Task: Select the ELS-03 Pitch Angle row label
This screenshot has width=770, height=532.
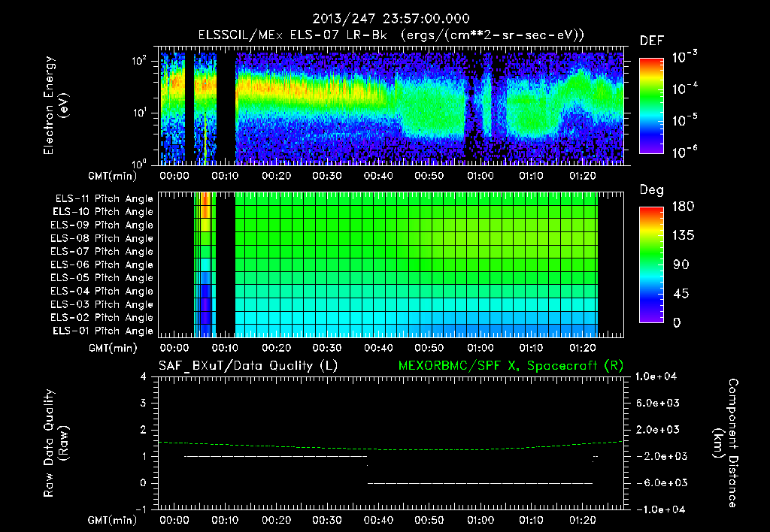Action: (x=102, y=305)
